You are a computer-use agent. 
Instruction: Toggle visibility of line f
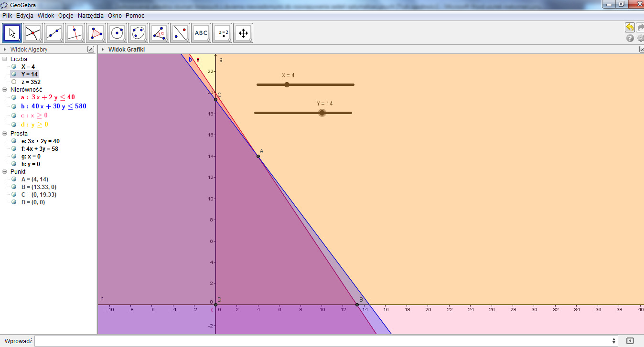[x=14, y=149]
